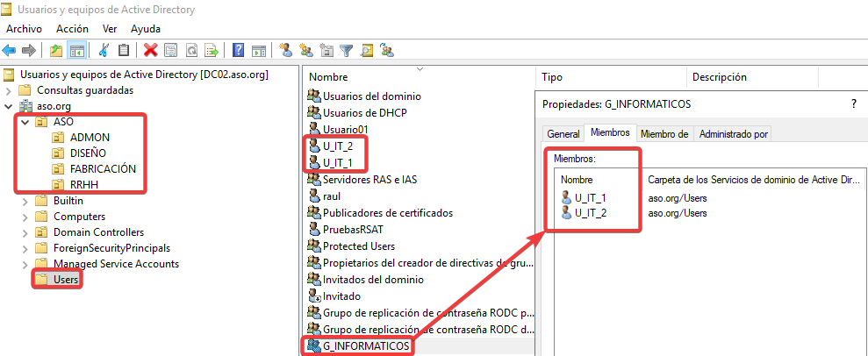Collapse the ASO organizational unit
This screenshot has width=868, height=356.
pos(25,122)
